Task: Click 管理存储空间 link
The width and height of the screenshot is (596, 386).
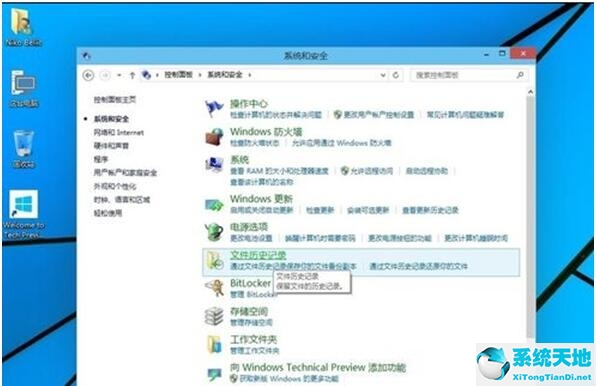Action: click(251, 323)
